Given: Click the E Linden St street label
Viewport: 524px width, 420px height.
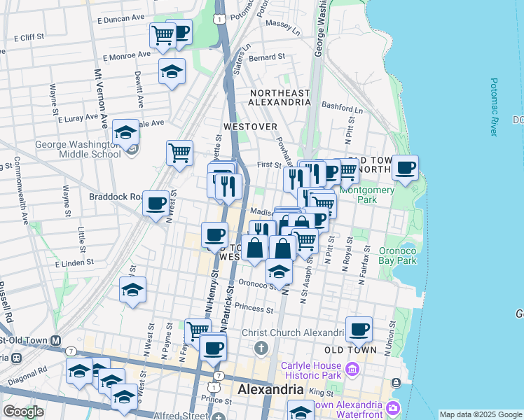Looking at the screenshot, I should (74, 263).
